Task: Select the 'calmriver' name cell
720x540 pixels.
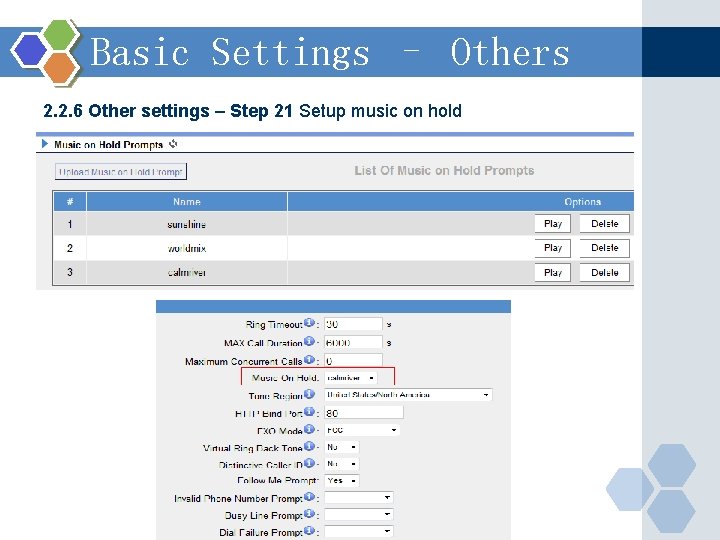Action: (187, 272)
